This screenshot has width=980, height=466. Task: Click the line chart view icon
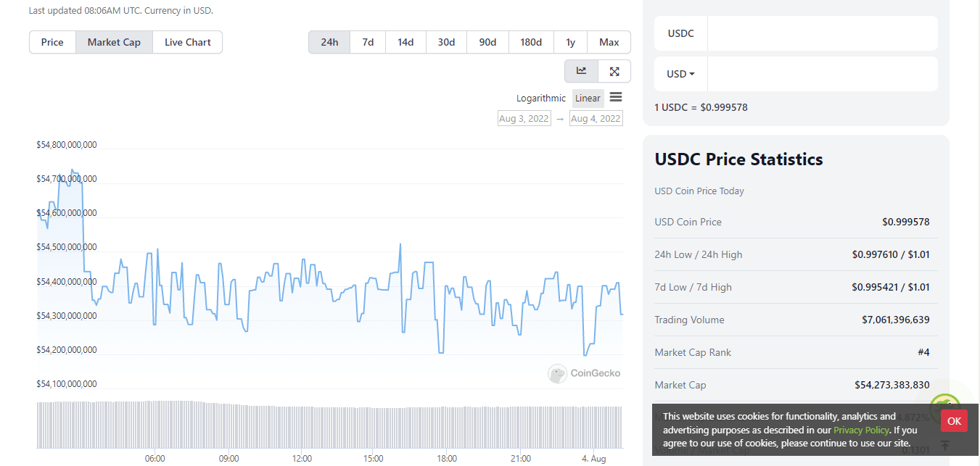[x=581, y=71]
